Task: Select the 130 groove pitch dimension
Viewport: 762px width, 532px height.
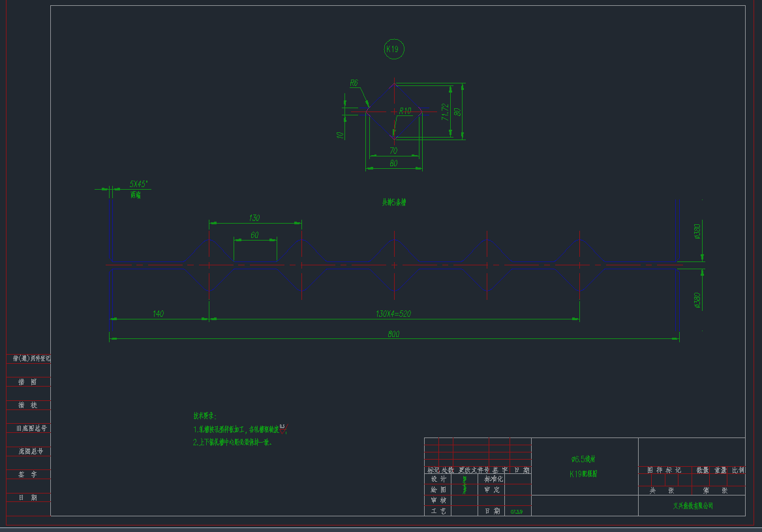Action: [x=254, y=218]
